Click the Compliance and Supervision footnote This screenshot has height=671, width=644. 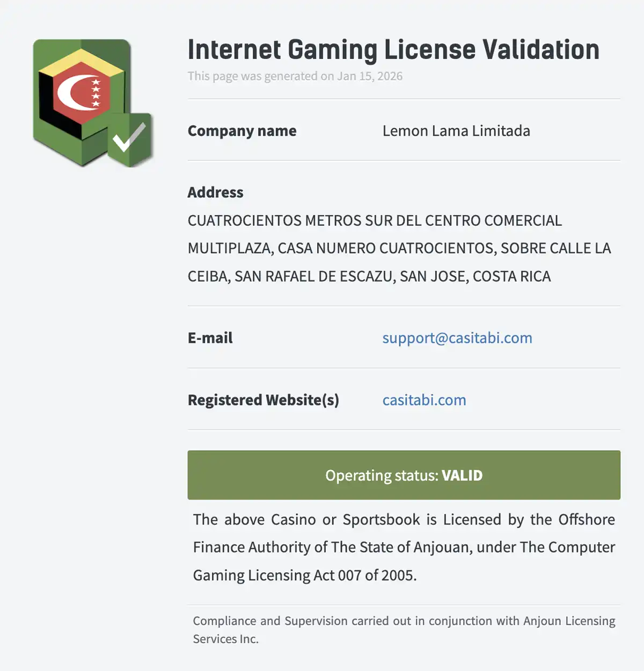point(404,630)
